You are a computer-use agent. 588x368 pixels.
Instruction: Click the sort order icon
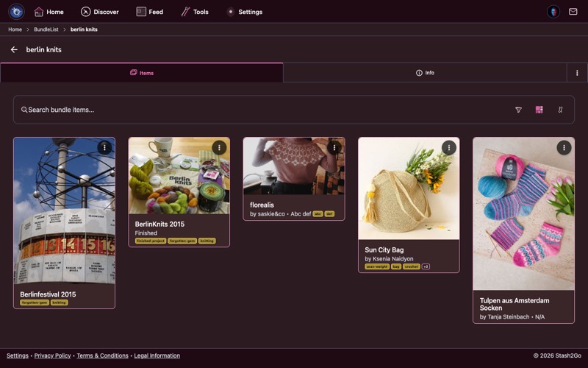click(560, 110)
